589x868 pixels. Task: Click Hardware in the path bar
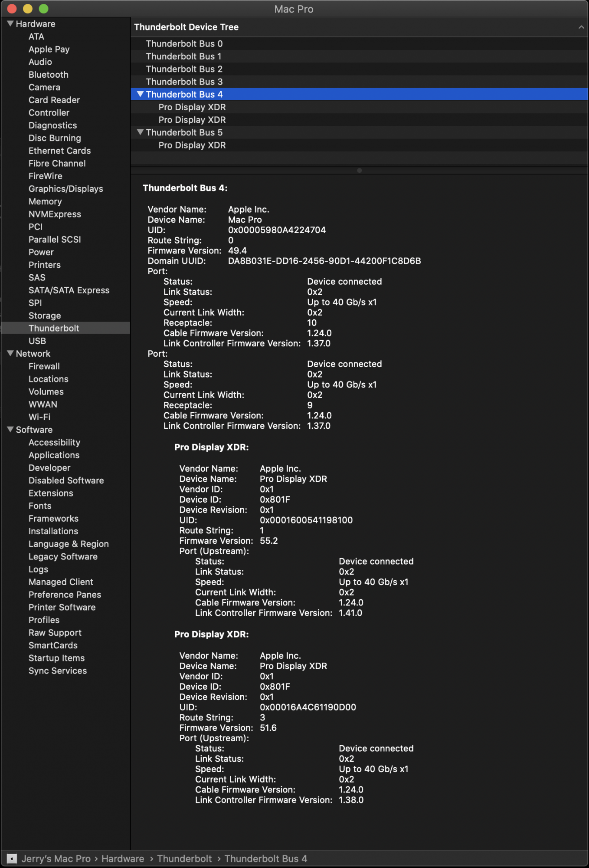pos(123,858)
